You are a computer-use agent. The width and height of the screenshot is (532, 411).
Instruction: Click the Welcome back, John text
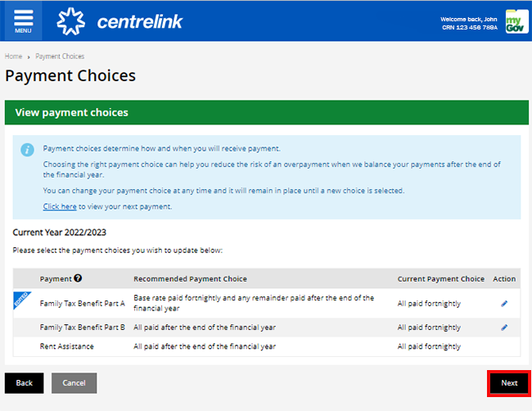coord(468,20)
